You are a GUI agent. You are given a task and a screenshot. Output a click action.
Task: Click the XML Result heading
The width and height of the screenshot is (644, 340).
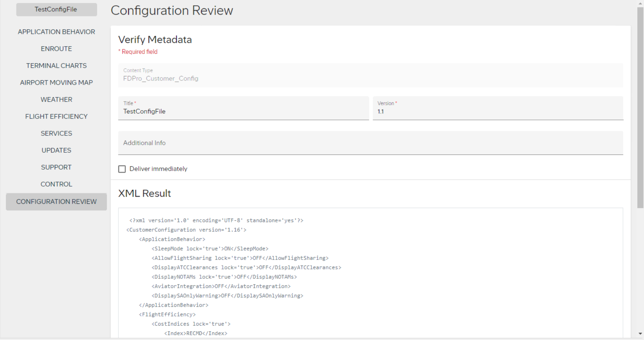[145, 193]
